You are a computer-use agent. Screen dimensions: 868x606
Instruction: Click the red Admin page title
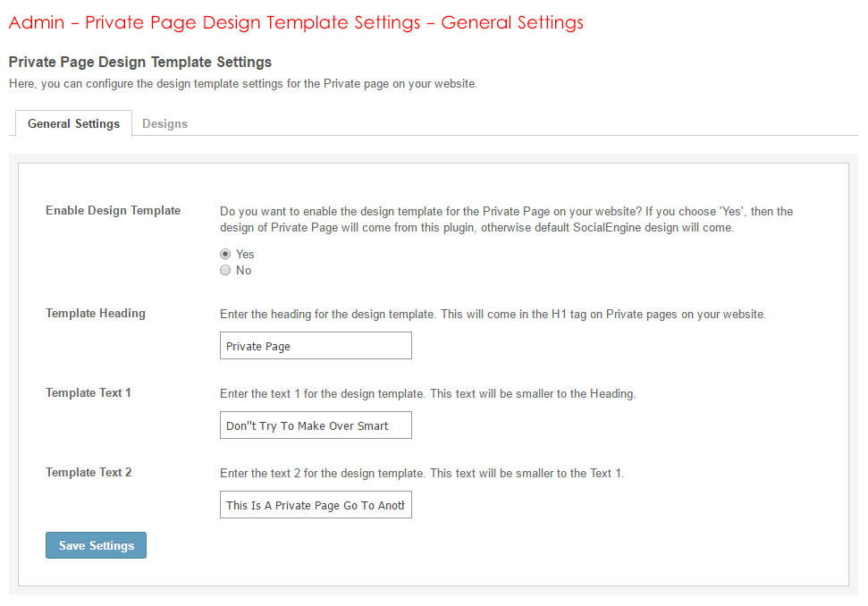pyautogui.click(x=295, y=23)
